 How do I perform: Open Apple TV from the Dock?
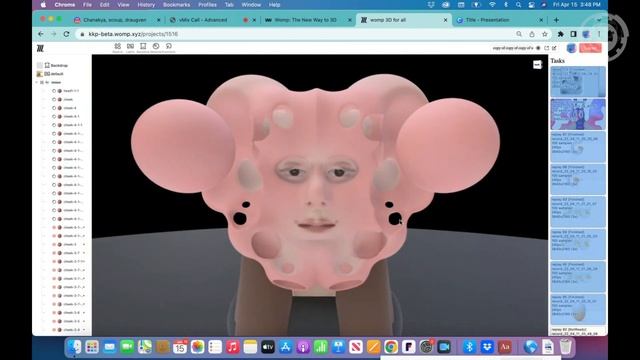[268, 347]
